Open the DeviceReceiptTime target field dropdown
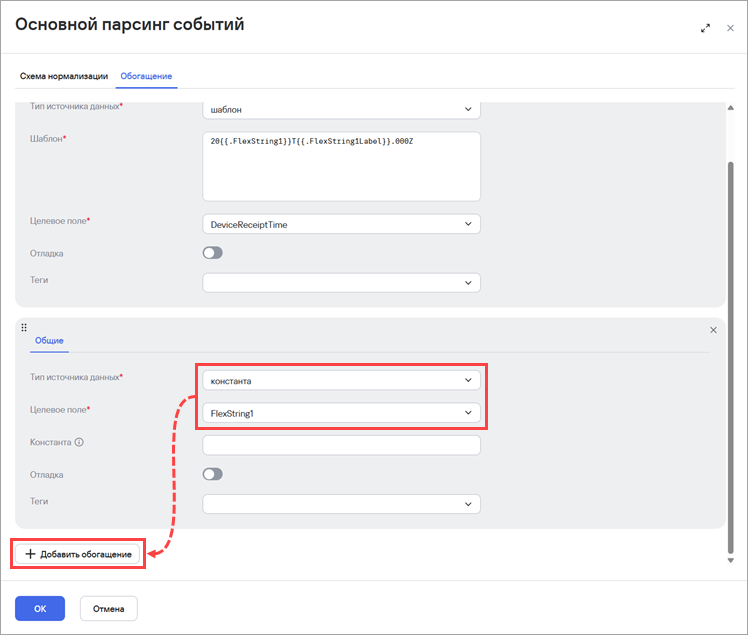This screenshot has width=748, height=635. (341, 224)
